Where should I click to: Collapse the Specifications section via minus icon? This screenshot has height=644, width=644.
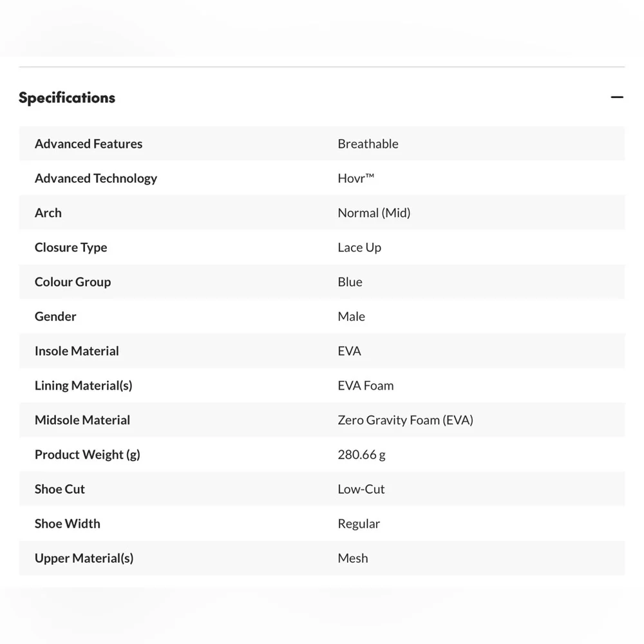point(617,97)
